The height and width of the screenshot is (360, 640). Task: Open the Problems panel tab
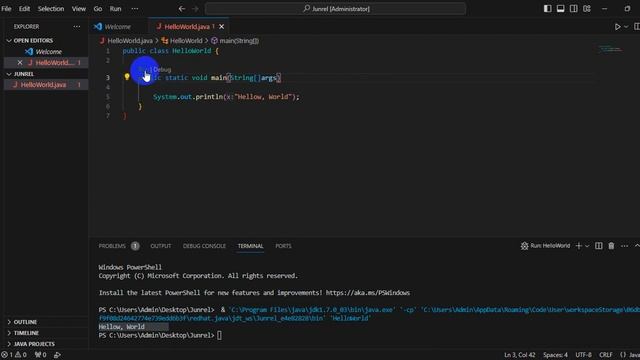coord(112,246)
